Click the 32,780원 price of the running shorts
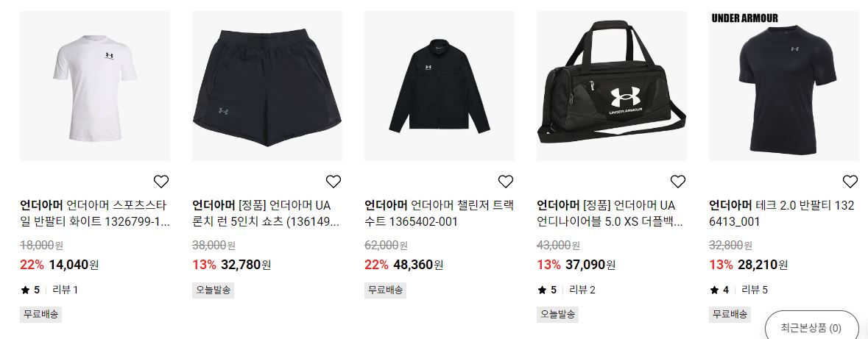The width and height of the screenshot is (868, 339). pos(246,265)
